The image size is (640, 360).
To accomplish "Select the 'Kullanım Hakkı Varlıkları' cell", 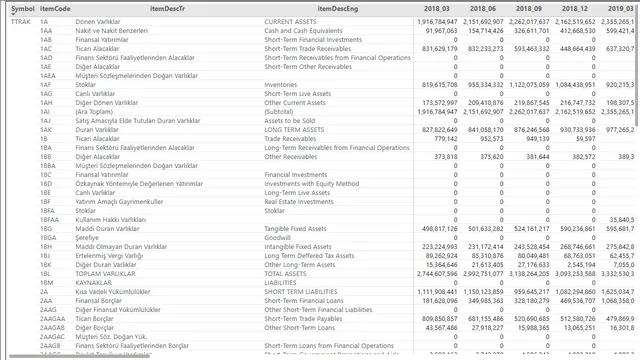I will coord(110,220).
